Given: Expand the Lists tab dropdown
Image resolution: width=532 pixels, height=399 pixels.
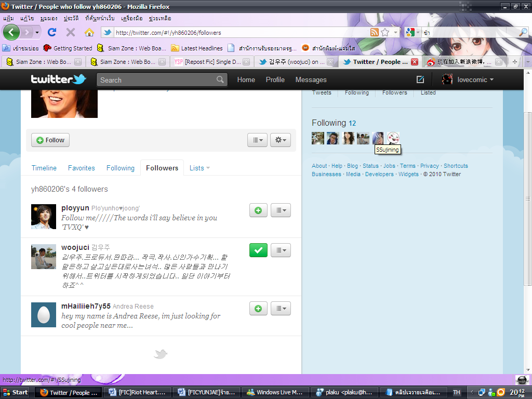Looking at the screenshot, I should click(x=199, y=168).
